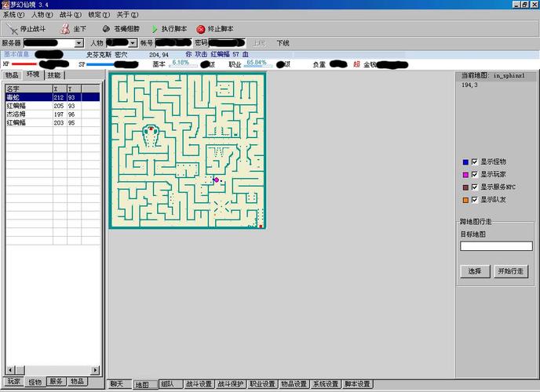Expand the 人物 character dropdown
Screen dimensions: 540x392
coord(133,43)
